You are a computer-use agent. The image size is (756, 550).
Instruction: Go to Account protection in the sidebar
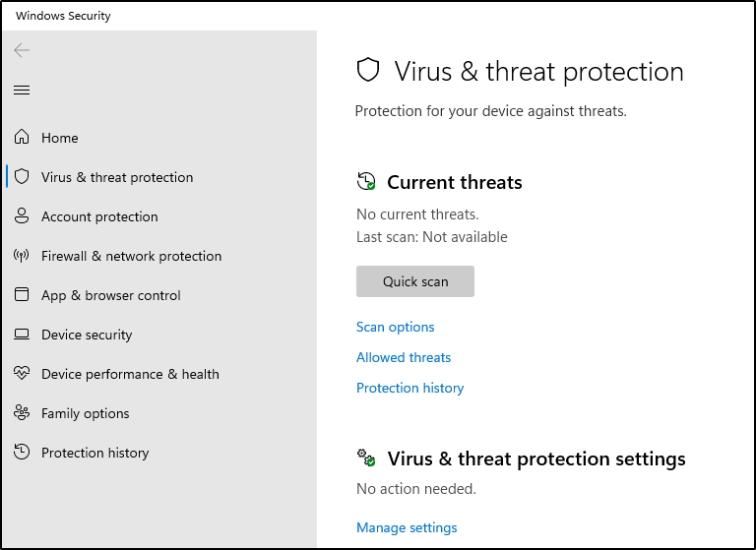tap(99, 216)
